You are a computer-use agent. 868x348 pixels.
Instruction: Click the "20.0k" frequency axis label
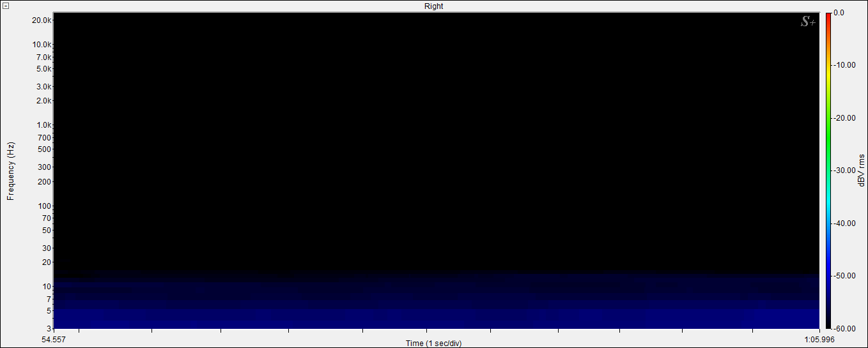pyautogui.click(x=42, y=20)
